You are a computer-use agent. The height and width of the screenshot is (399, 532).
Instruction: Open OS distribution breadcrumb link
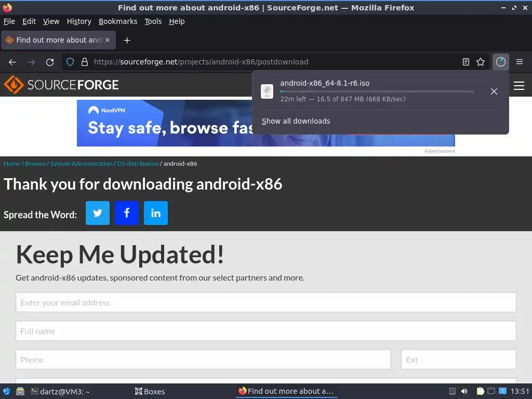(x=138, y=164)
